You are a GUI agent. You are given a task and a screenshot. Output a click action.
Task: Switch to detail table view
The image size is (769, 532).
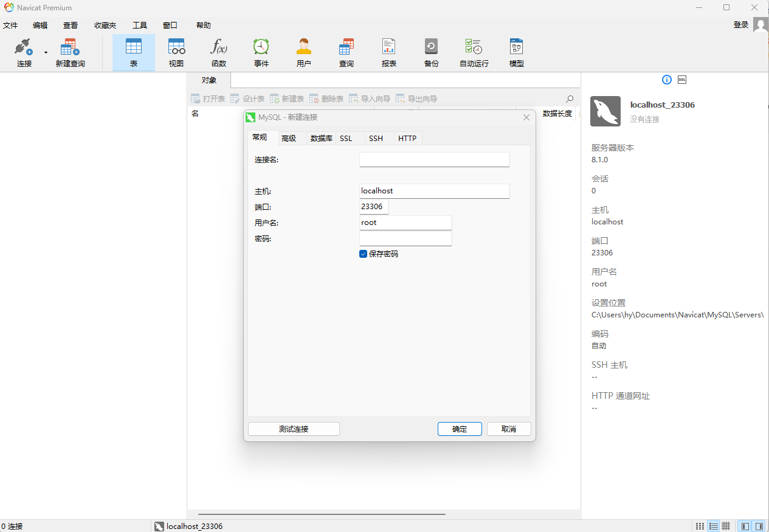[726, 526]
